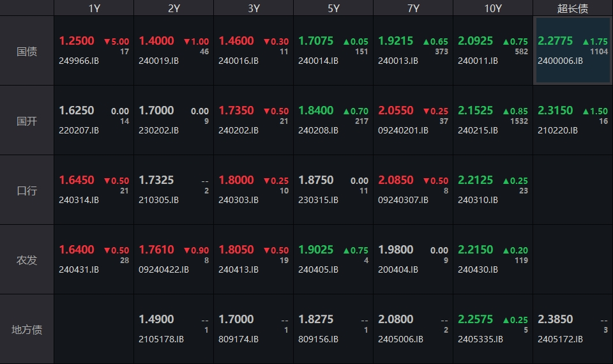Select the 240310.IB quote cell

pos(493,190)
